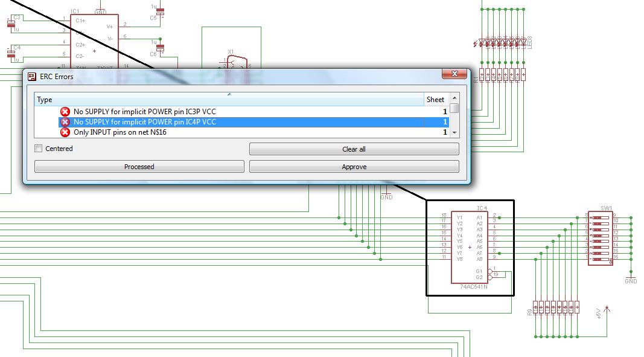This screenshot has width=644, height=357.
Task: Click the +5V supply symbol
Action: click(606, 311)
